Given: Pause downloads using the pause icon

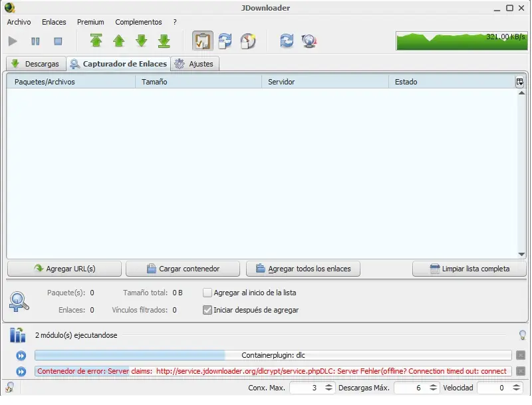Looking at the screenshot, I should point(35,41).
